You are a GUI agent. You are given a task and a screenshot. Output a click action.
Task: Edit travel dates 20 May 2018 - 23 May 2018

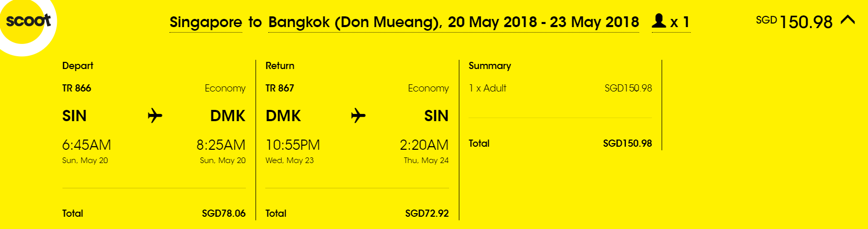point(543,22)
